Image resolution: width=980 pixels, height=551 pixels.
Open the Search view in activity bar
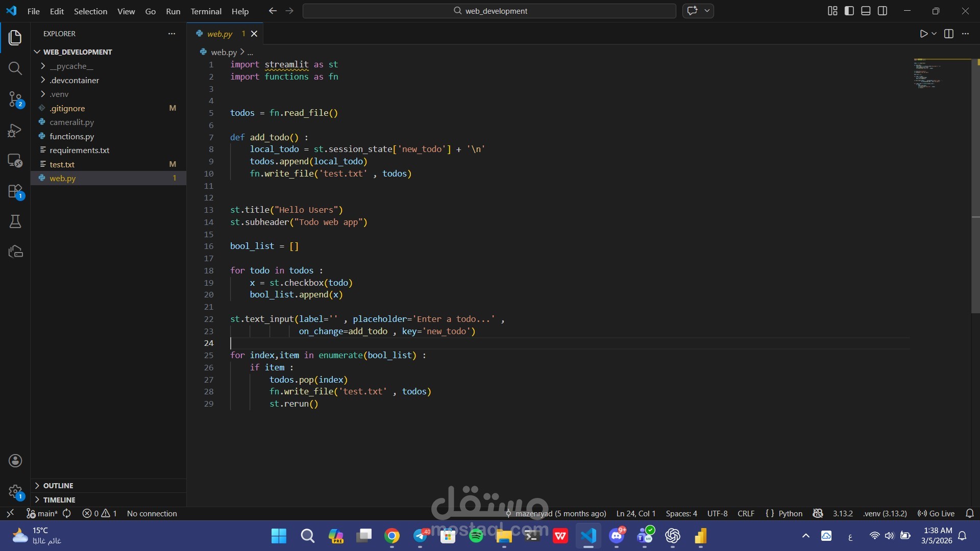click(x=15, y=68)
